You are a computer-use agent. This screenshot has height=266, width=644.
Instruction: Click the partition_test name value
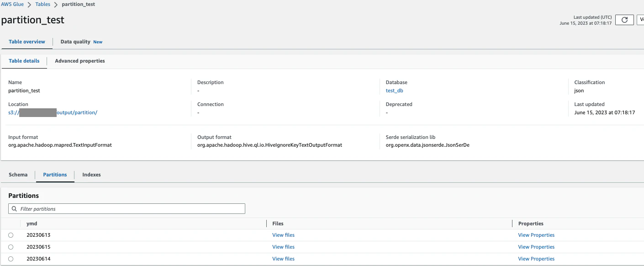coord(24,90)
